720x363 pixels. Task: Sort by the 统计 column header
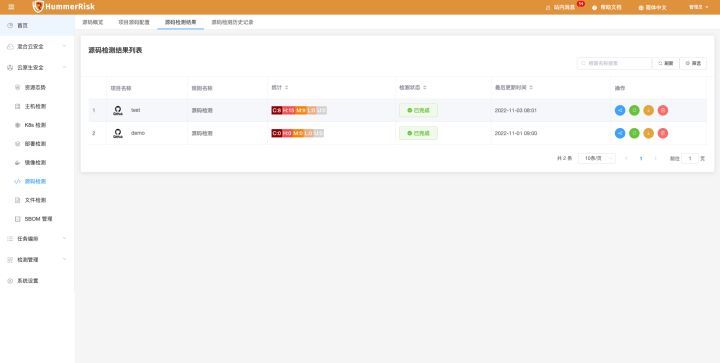coord(280,87)
